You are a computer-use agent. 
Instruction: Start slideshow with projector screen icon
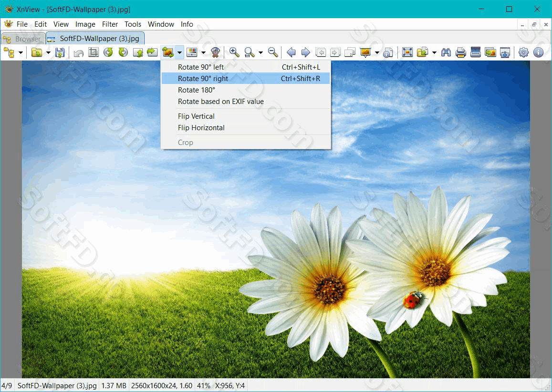click(365, 52)
